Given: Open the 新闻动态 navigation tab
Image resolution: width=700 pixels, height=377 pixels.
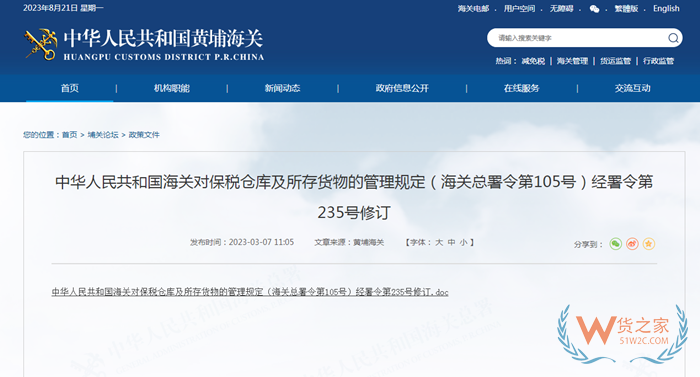Looking at the screenshot, I should [282, 88].
